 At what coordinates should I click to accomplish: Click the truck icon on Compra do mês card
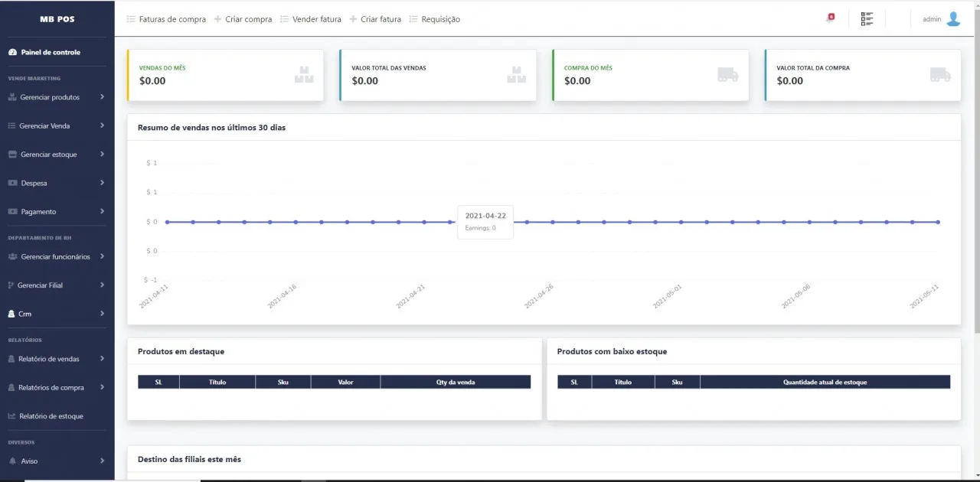[x=727, y=75]
